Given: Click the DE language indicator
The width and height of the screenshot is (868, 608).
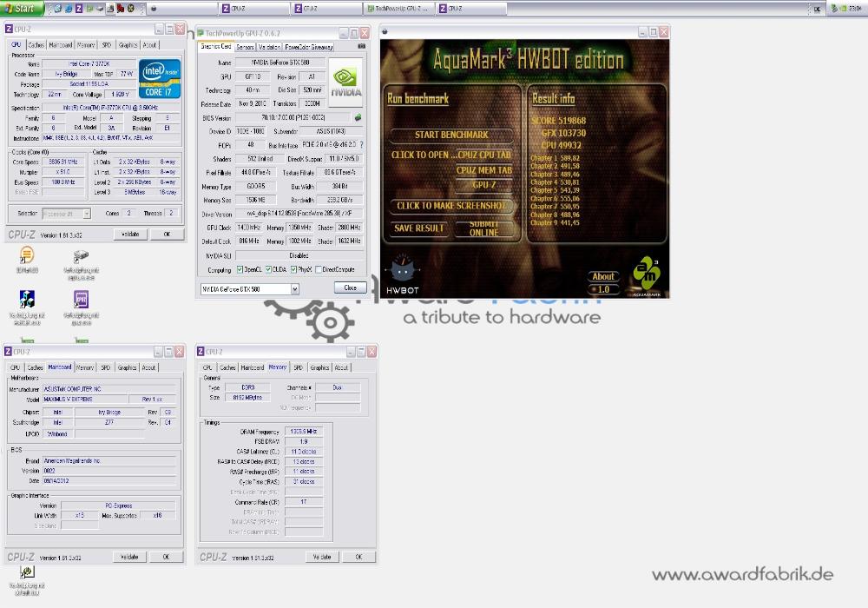Looking at the screenshot, I should point(817,9).
